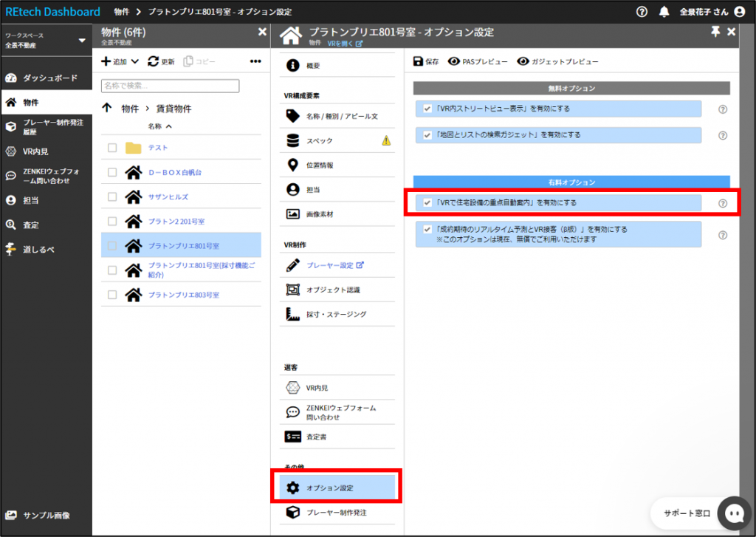The image size is (756, 537).
Task: Open 道しるべ in the sidebar
Action: [x=47, y=250]
